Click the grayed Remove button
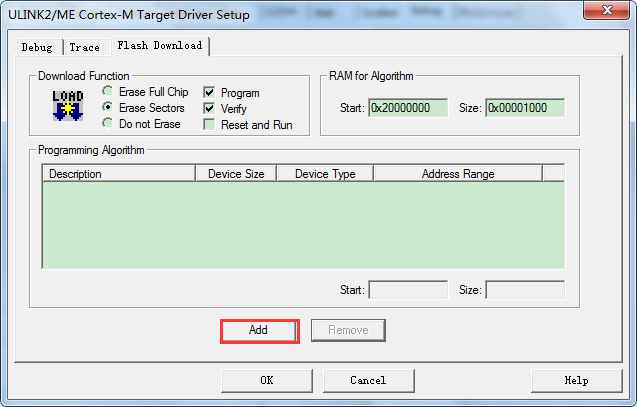The height and width of the screenshot is (407, 637). pyautogui.click(x=348, y=330)
